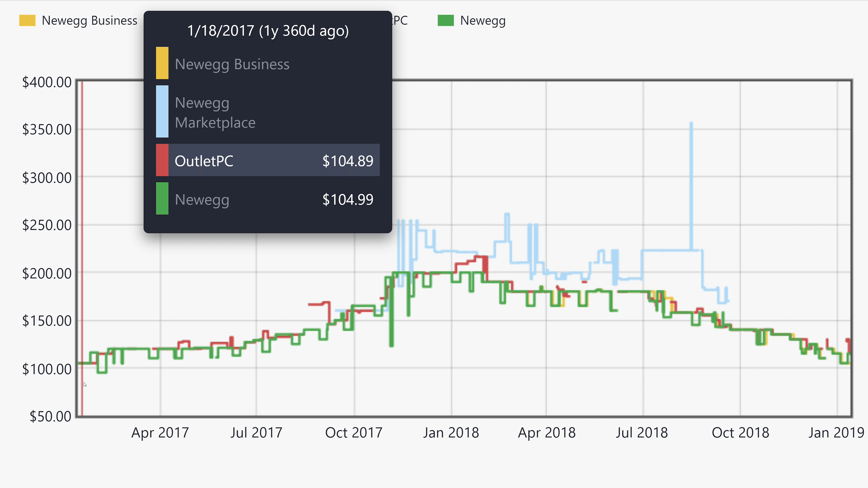
Task: Select the OutletPC row in tooltip
Action: pyautogui.click(x=268, y=160)
